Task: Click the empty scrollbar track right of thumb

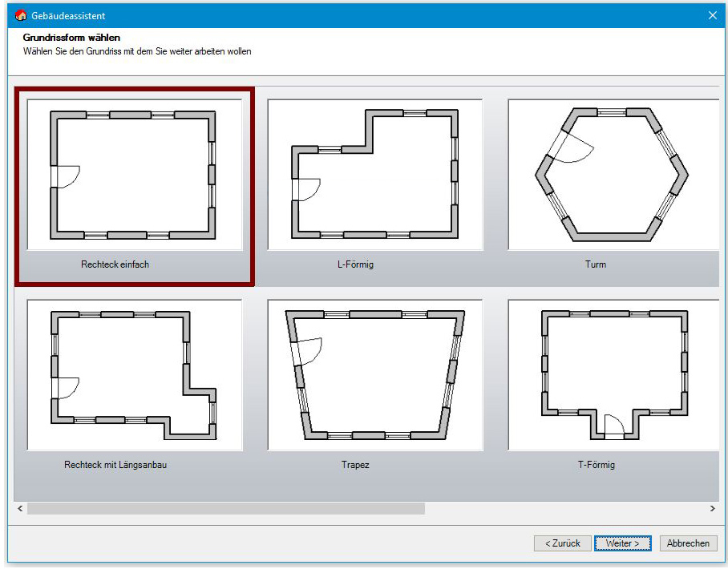Action: [561, 508]
